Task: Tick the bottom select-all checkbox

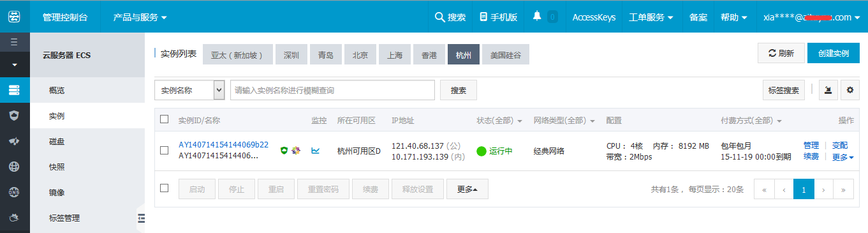Action: pos(165,188)
